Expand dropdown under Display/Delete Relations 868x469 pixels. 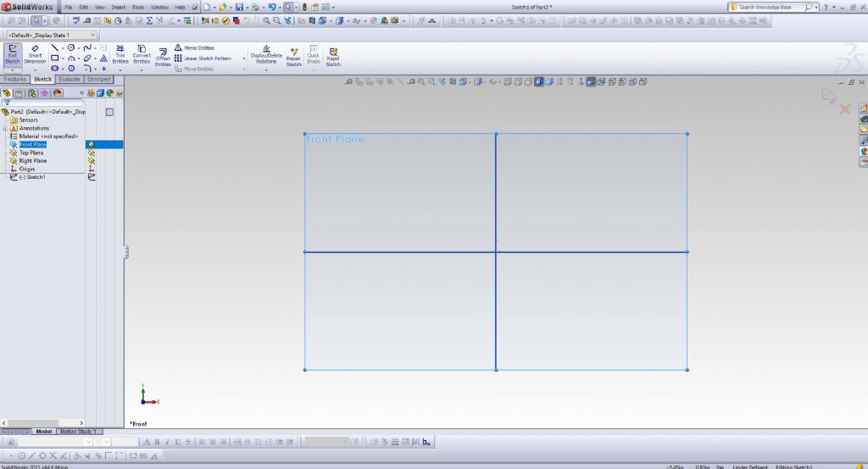click(x=266, y=70)
